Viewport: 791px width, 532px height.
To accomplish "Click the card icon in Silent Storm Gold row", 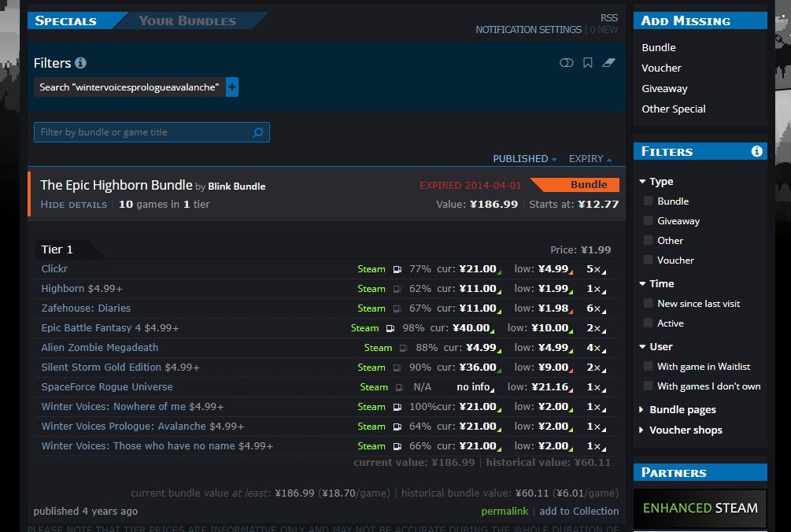I will (x=397, y=368).
